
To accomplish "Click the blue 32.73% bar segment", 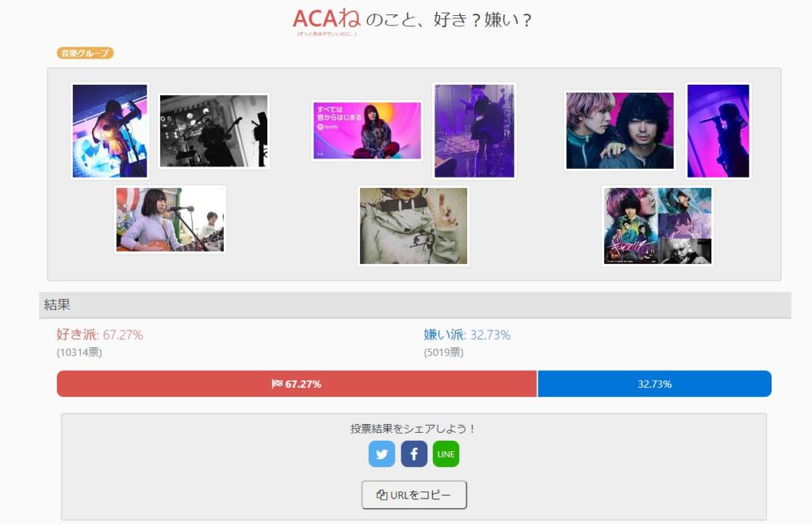I will (x=654, y=384).
